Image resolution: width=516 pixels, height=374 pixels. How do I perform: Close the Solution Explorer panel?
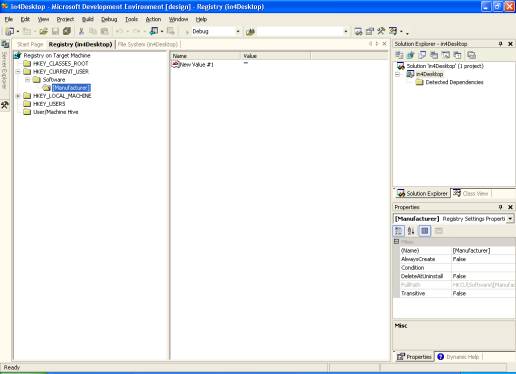pyautogui.click(x=510, y=44)
